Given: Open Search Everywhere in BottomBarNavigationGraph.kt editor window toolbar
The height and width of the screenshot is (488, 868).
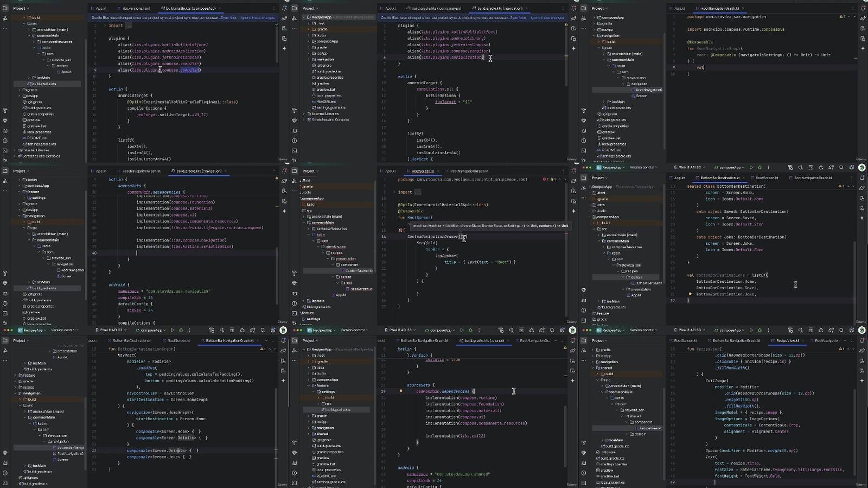Looking at the screenshot, I should (x=263, y=330).
